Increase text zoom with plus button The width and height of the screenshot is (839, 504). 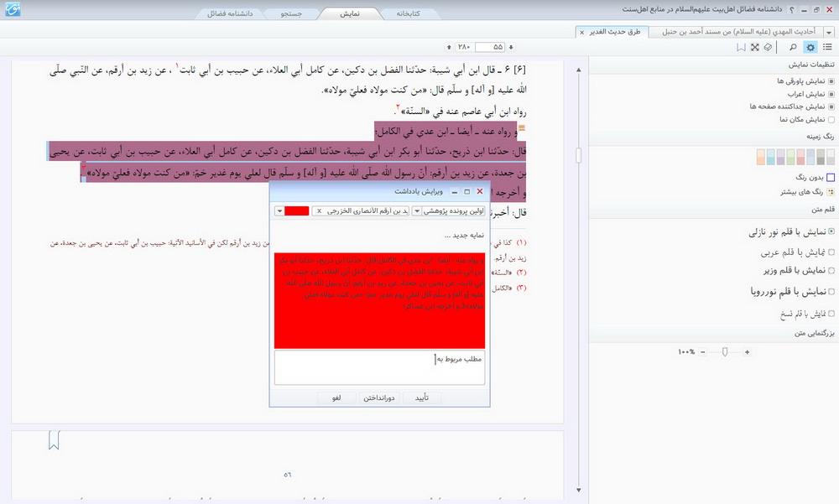[x=747, y=351]
